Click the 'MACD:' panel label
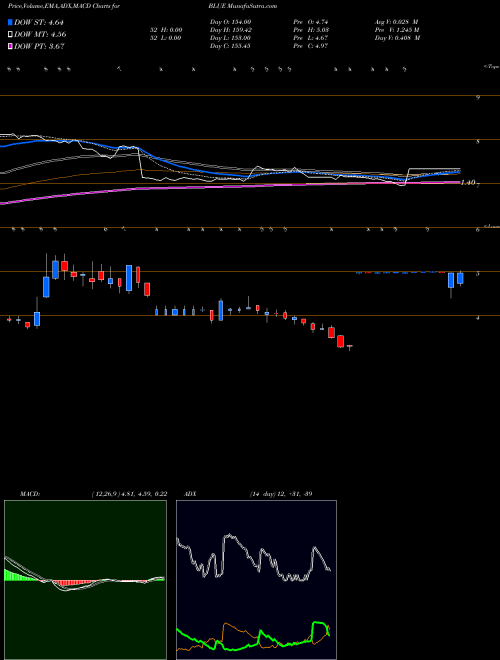This screenshot has width=500, height=660. [30, 494]
